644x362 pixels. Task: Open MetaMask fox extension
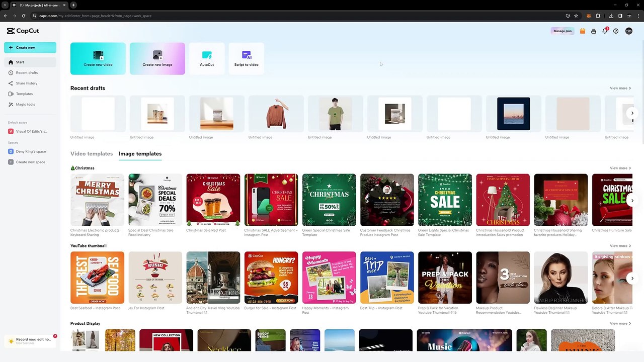pyautogui.click(x=589, y=16)
